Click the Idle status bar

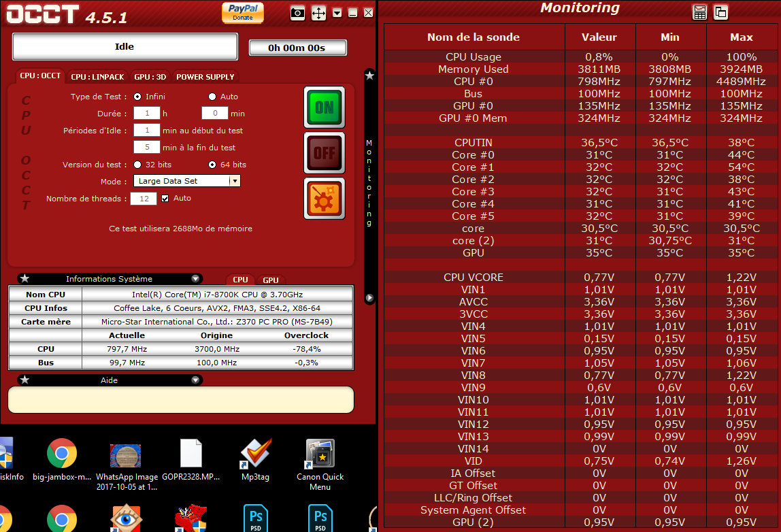(x=124, y=46)
